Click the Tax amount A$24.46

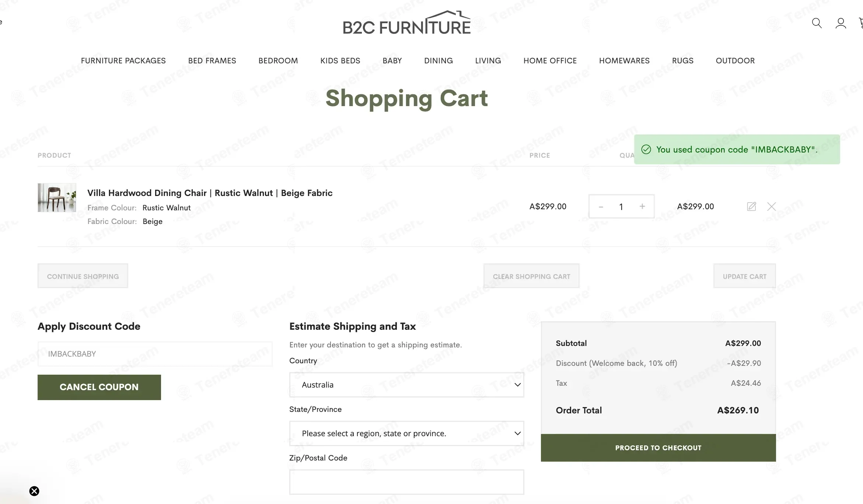pos(746,383)
